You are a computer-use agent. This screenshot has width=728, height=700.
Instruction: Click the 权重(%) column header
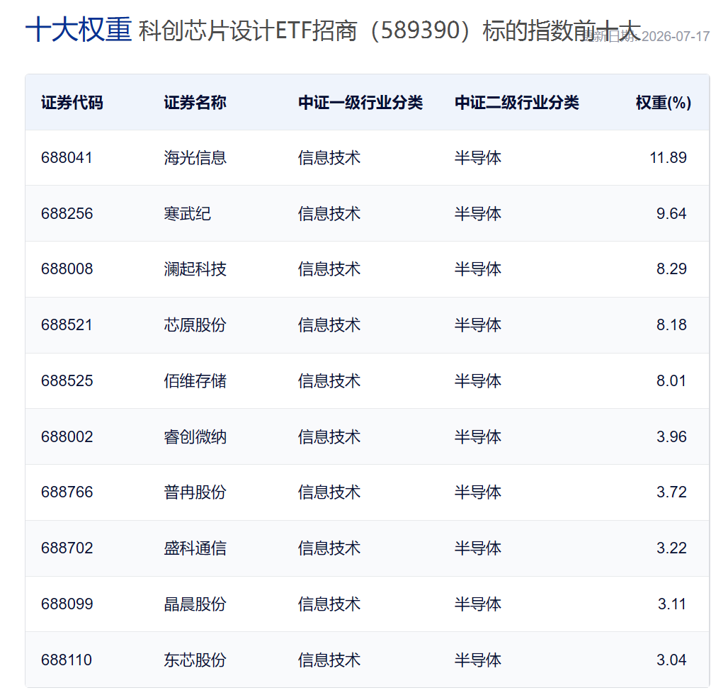[664, 102]
